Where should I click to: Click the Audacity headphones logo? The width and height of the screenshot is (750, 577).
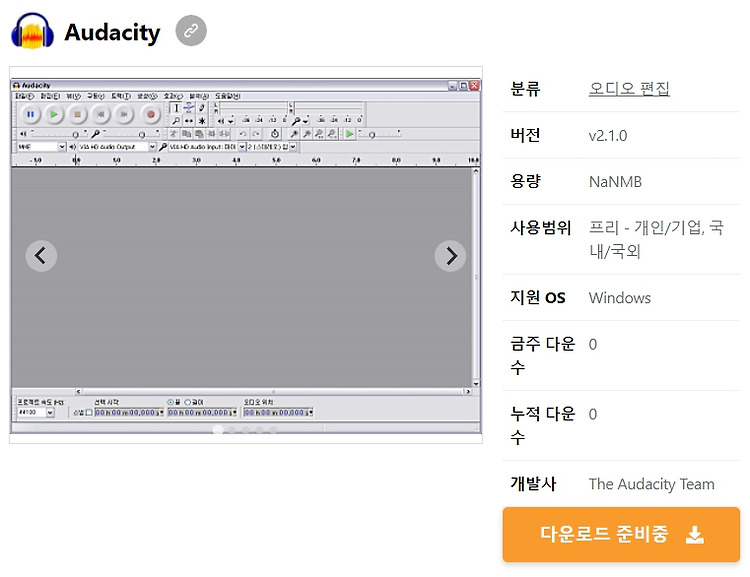(x=33, y=31)
